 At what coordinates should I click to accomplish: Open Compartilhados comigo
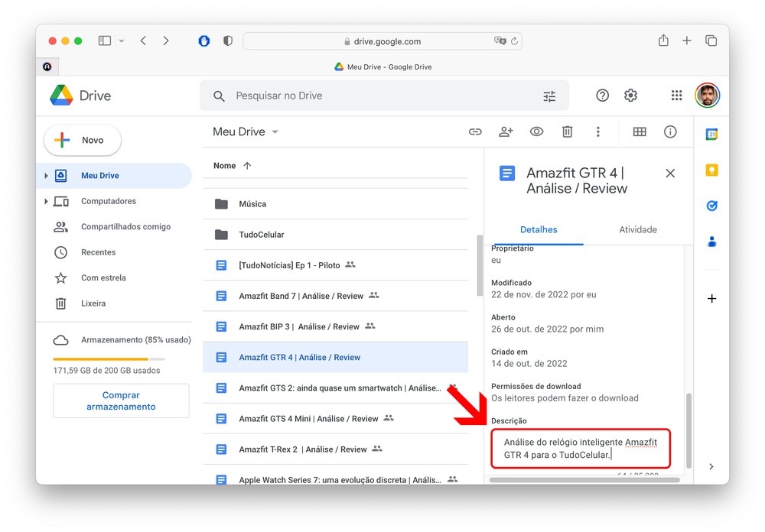point(126,227)
